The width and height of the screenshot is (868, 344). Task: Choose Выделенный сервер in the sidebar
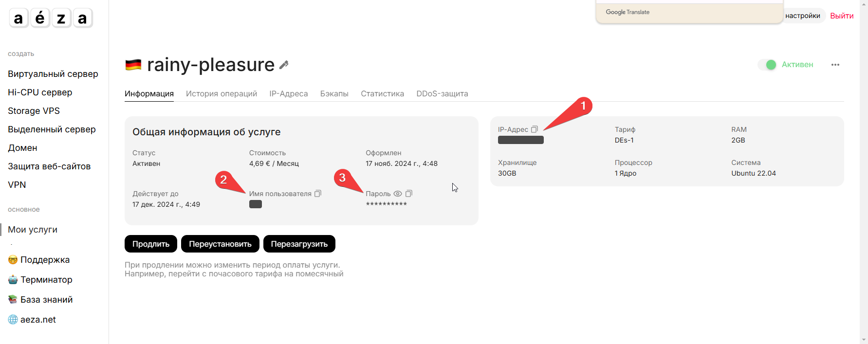coord(52,129)
